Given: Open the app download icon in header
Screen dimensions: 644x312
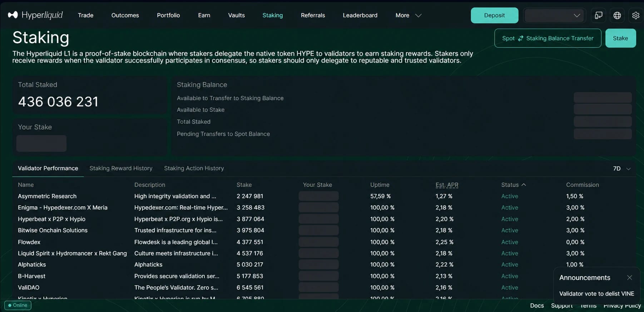Looking at the screenshot, I should tap(599, 15).
